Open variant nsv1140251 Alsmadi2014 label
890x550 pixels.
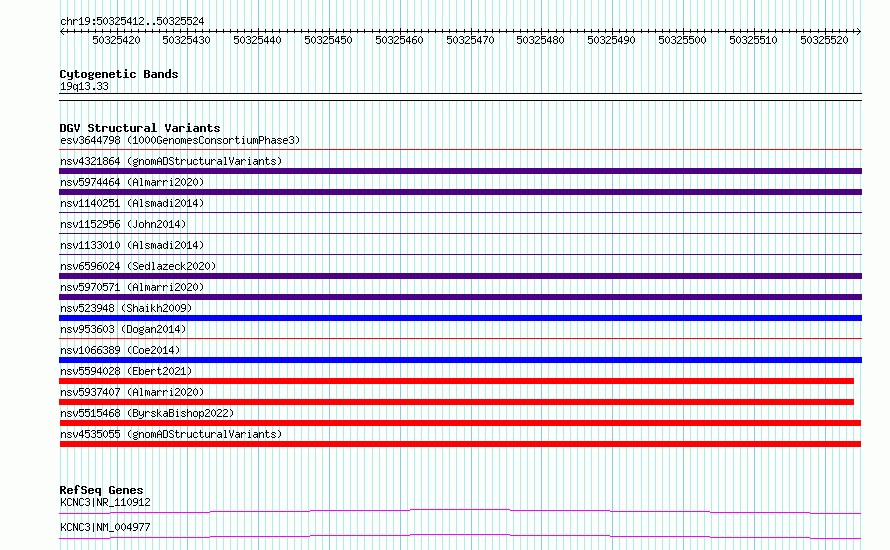click(x=132, y=203)
